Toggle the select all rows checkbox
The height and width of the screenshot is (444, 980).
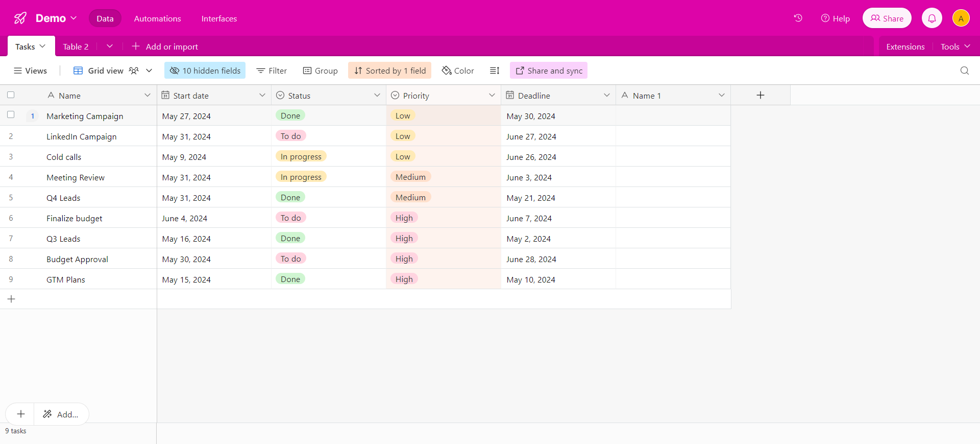(x=11, y=95)
